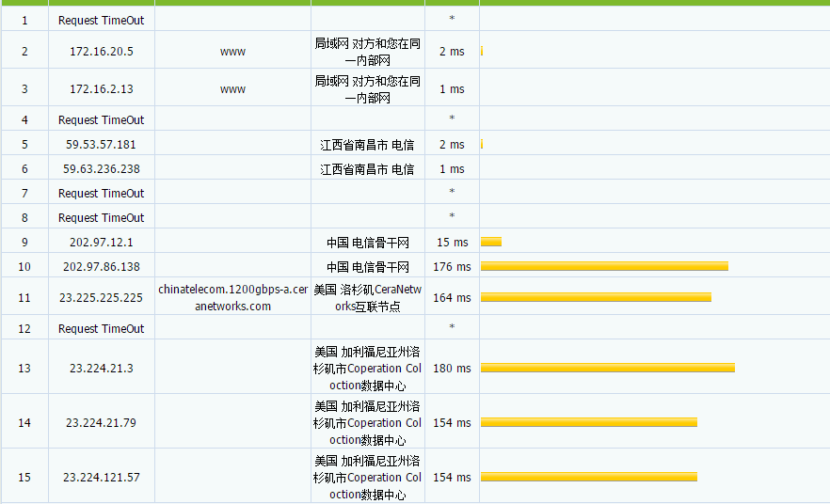The width and height of the screenshot is (830, 504).
Task: Click the hop 10 latency bar
Action: (x=604, y=266)
